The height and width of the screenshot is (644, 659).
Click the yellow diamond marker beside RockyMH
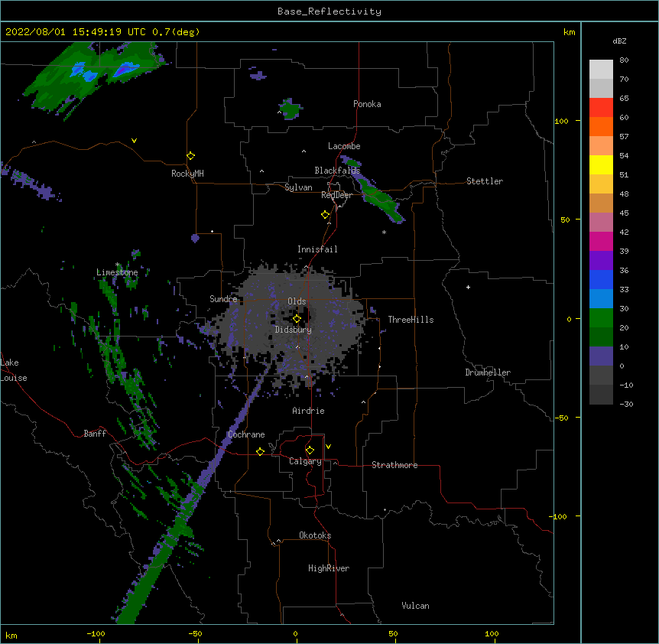[190, 156]
